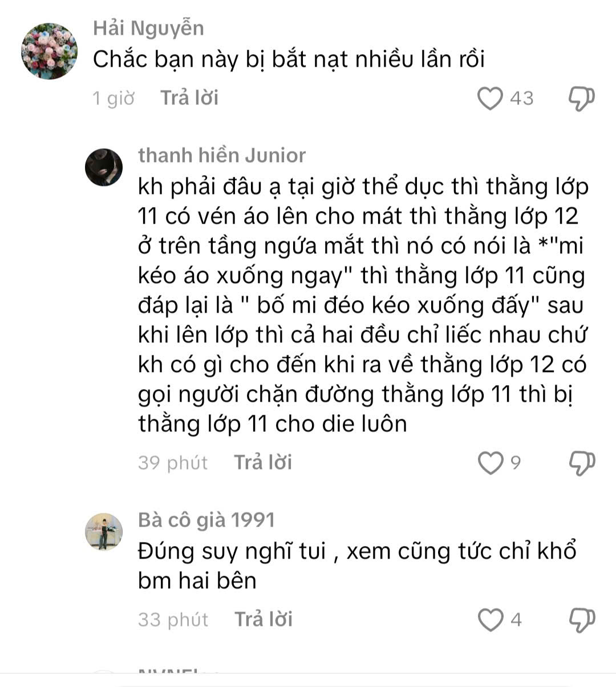The width and height of the screenshot is (616, 687).
Task: Like Hải Nguyễn's comment with heart icon
Action: [490, 98]
